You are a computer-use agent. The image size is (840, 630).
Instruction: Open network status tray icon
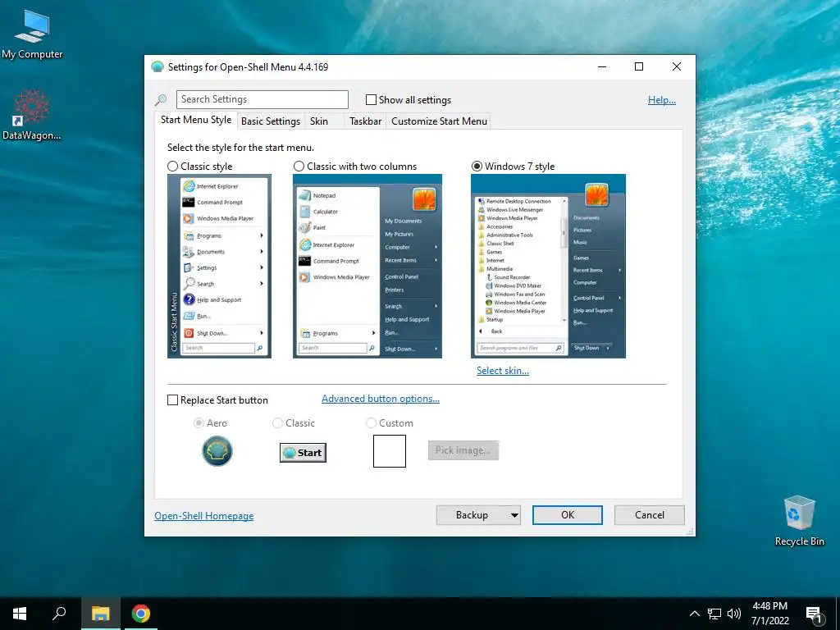(714, 614)
